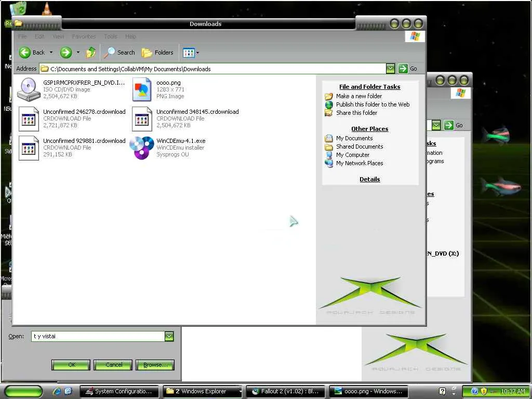Select the WinCDEmu-4.1.exe installer icon

142,148
